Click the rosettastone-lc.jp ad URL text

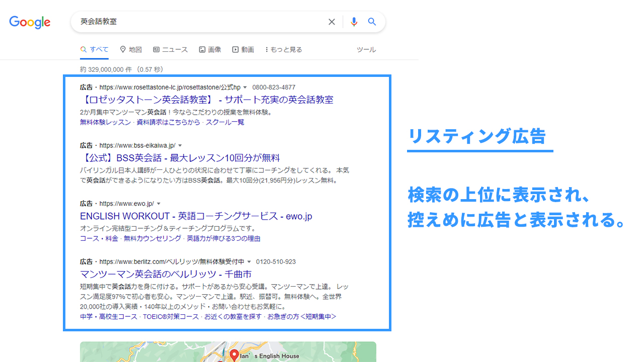click(x=170, y=87)
